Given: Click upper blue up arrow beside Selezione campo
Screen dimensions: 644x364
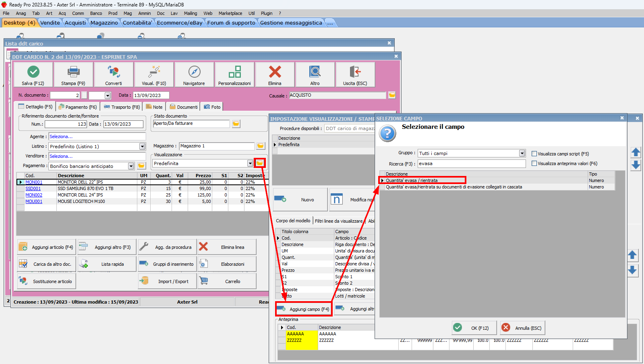Looking at the screenshot, I should click(636, 152).
